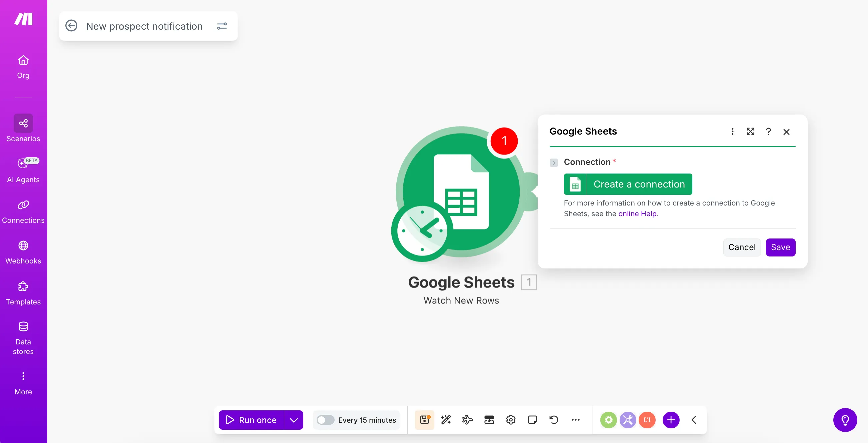Image resolution: width=868 pixels, height=443 pixels.
Task: Open the Connections page
Action: [x=23, y=211]
